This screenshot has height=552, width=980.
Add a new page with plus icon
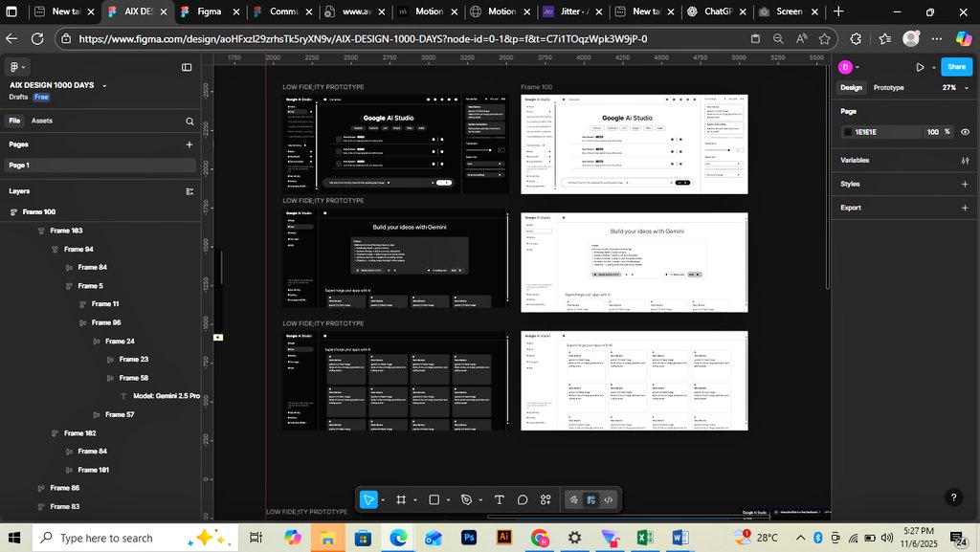(x=189, y=144)
